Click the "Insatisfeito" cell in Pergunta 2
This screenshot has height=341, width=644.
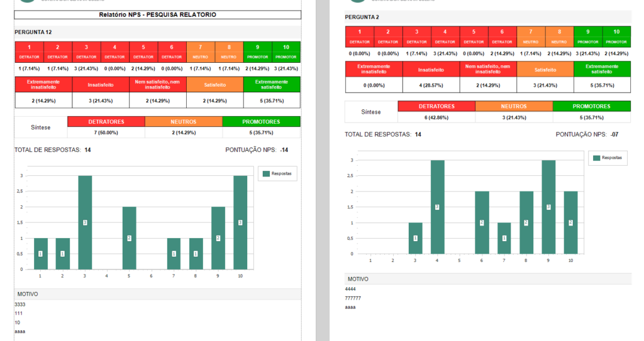coord(431,69)
